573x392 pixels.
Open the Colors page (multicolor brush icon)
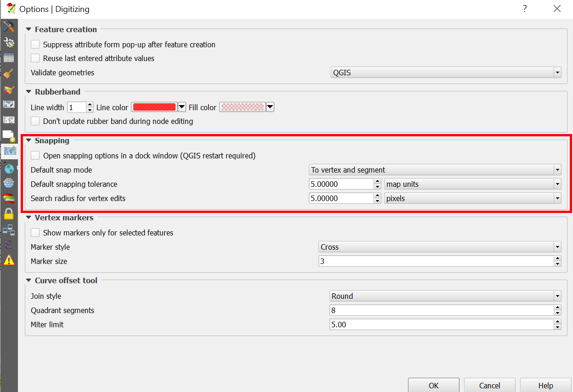pos(9,89)
